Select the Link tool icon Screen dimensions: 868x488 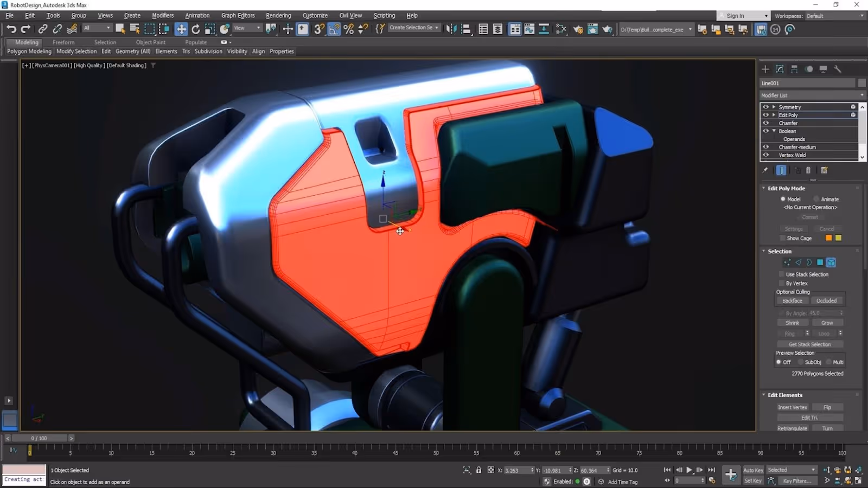[42, 29]
